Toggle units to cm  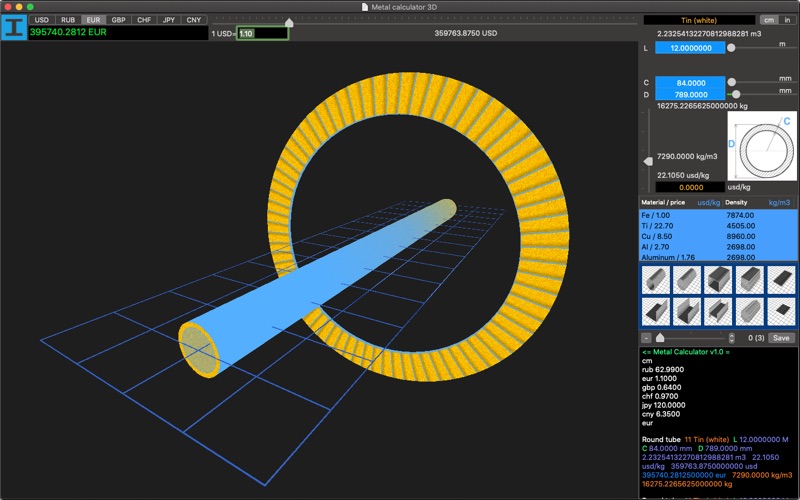[769, 20]
